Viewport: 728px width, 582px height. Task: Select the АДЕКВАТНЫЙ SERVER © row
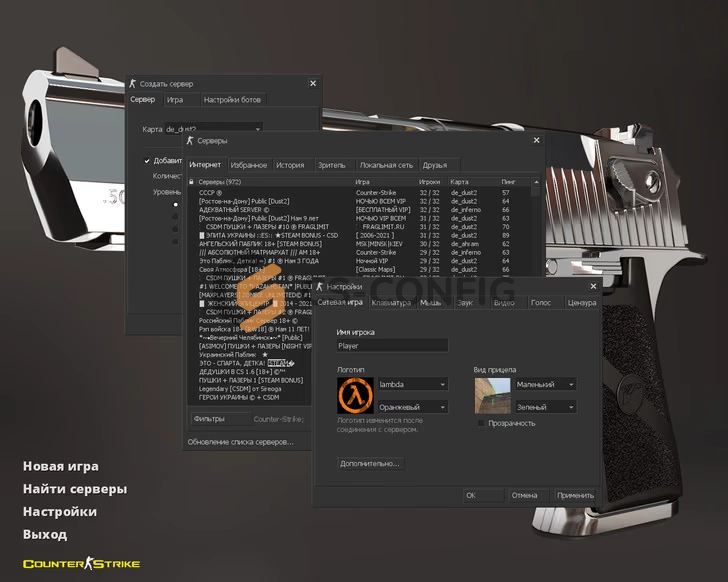tap(360, 210)
